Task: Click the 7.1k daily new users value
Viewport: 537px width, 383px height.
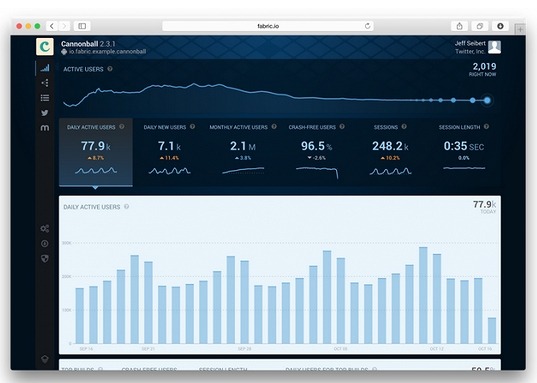Action: [169, 146]
